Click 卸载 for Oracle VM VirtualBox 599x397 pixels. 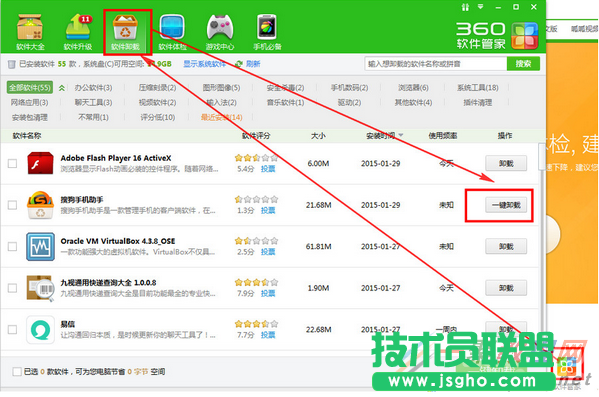506,246
